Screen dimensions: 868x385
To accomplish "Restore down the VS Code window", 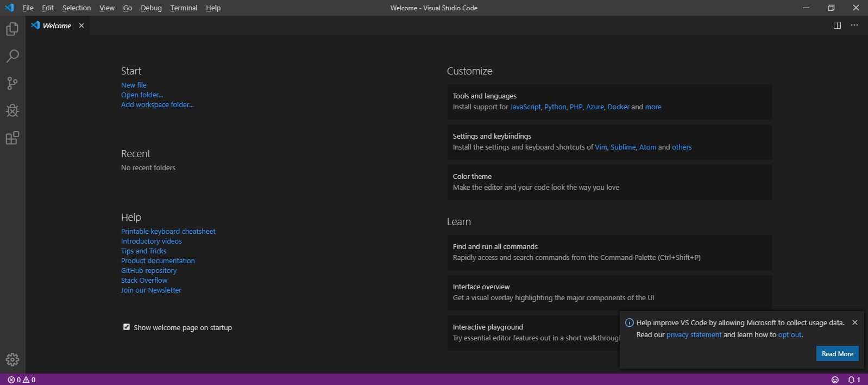I will coord(831,8).
